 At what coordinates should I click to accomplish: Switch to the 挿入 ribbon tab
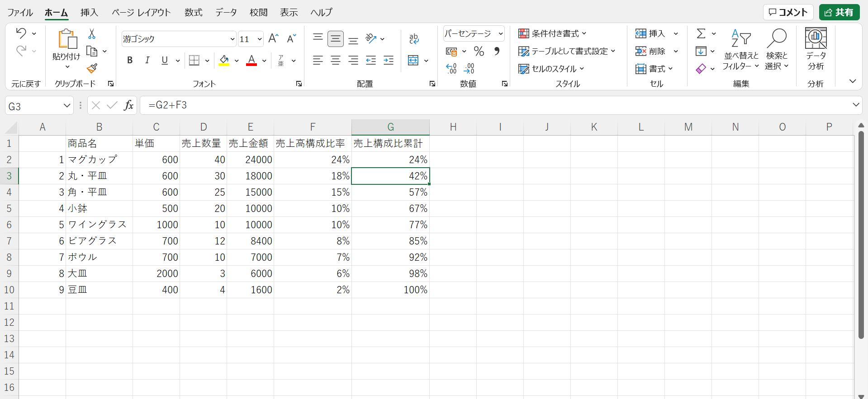click(89, 13)
